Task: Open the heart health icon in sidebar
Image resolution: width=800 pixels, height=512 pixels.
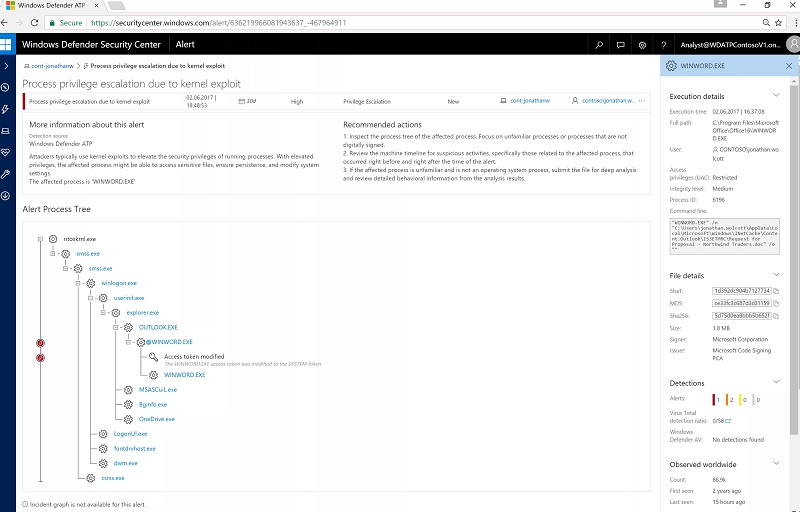Action: click(6, 152)
